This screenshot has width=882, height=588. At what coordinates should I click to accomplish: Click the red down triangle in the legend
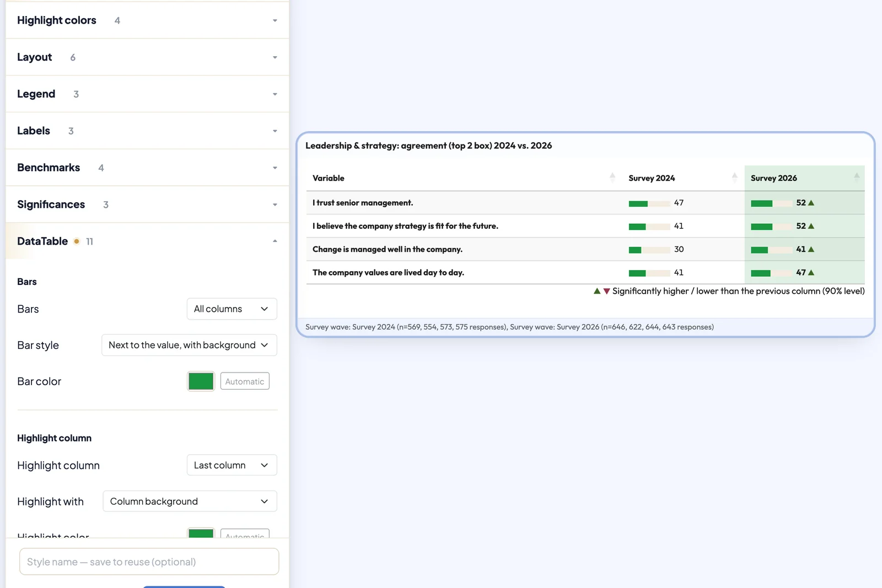606,291
